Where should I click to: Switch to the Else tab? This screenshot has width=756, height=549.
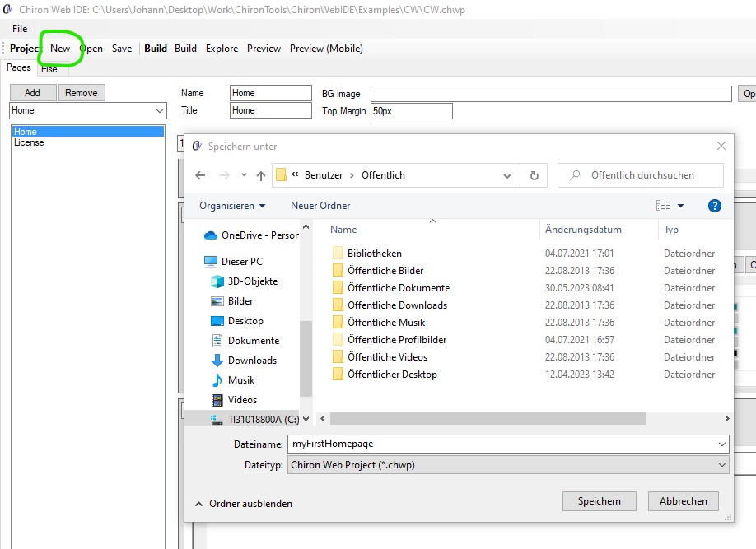[49, 69]
